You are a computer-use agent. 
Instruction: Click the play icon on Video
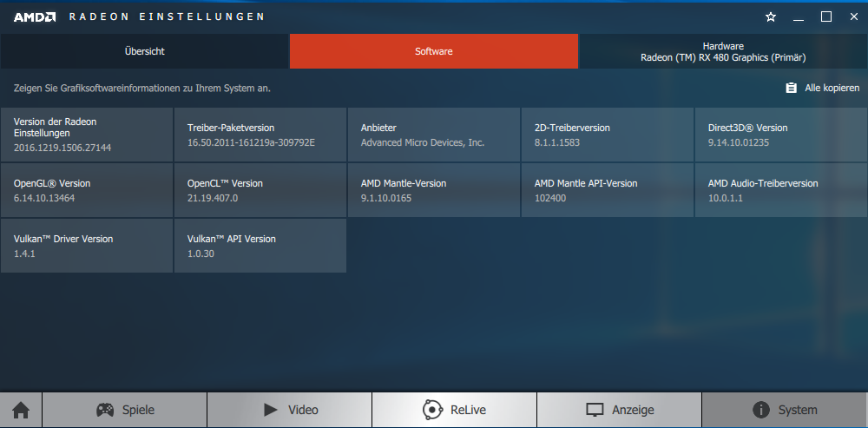[x=271, y=410]
